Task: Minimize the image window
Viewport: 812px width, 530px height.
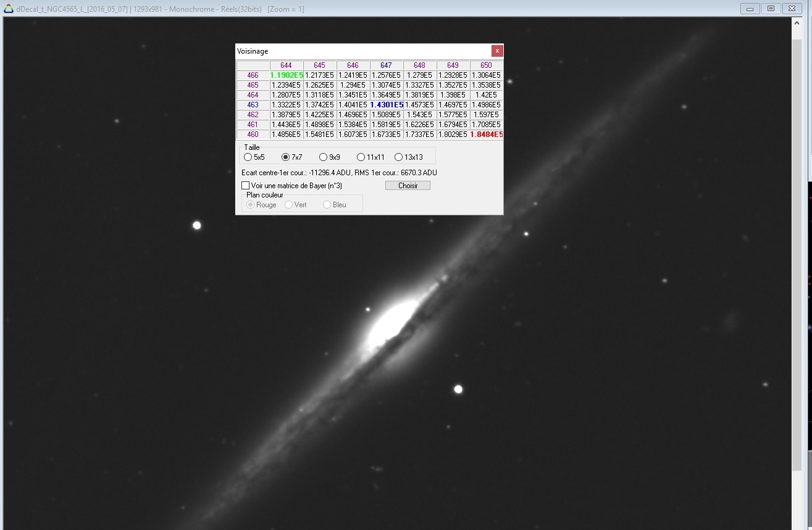Action: tap(750, 9)
